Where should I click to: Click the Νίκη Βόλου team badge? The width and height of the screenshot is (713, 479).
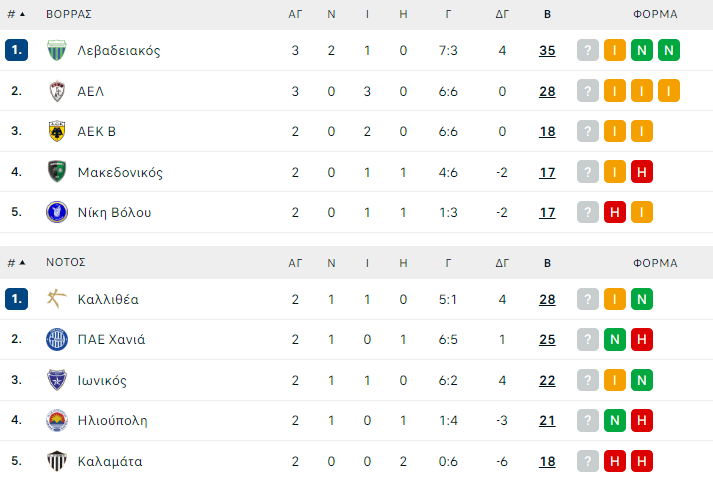(57, 212)
